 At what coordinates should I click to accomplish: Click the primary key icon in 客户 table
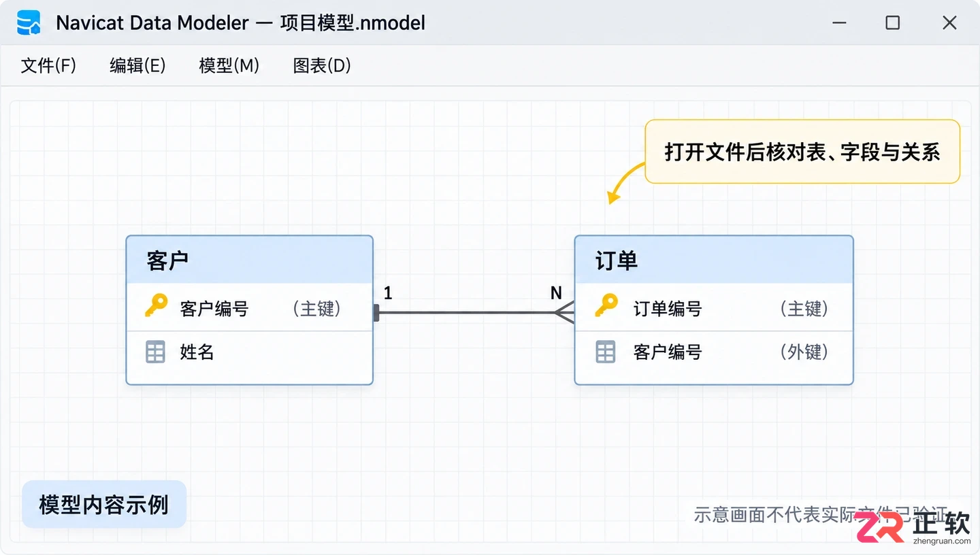point(157,306)
